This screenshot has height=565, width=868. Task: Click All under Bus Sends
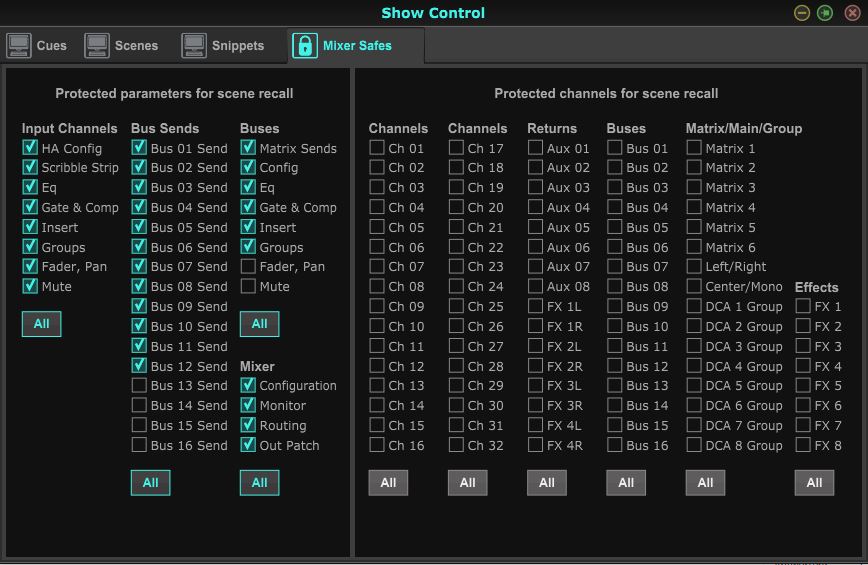[x=151, y=483]
